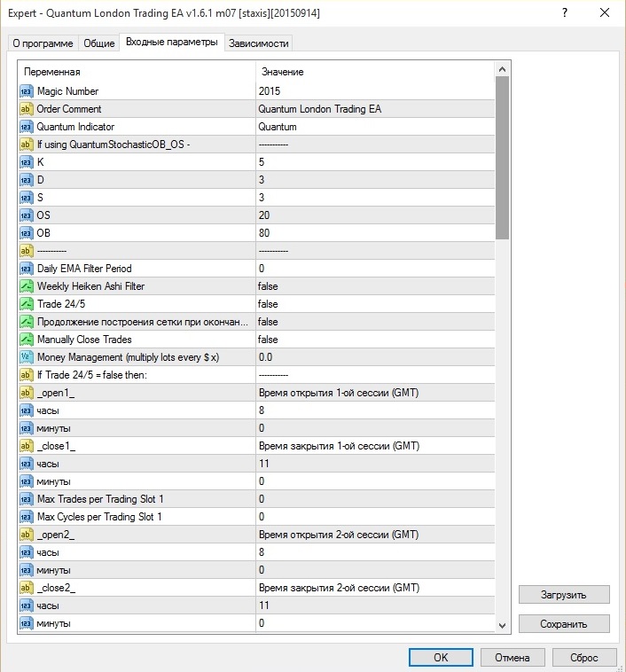This screenshot has height=672, width=626.
Task: Click the string icon beside Order Comment
Action: coord(26,109)
